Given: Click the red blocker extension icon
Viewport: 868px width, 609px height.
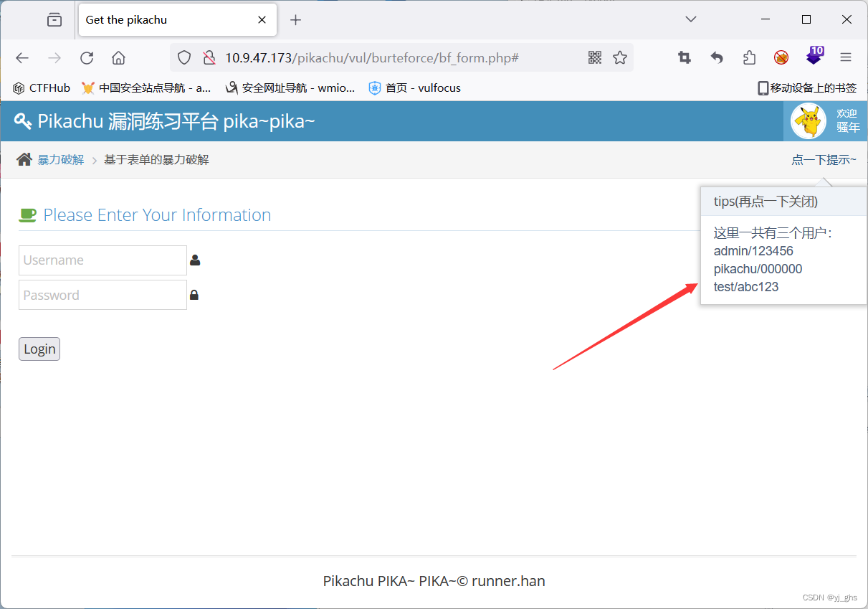Looking at the screenshot, I should pos(781,58).
